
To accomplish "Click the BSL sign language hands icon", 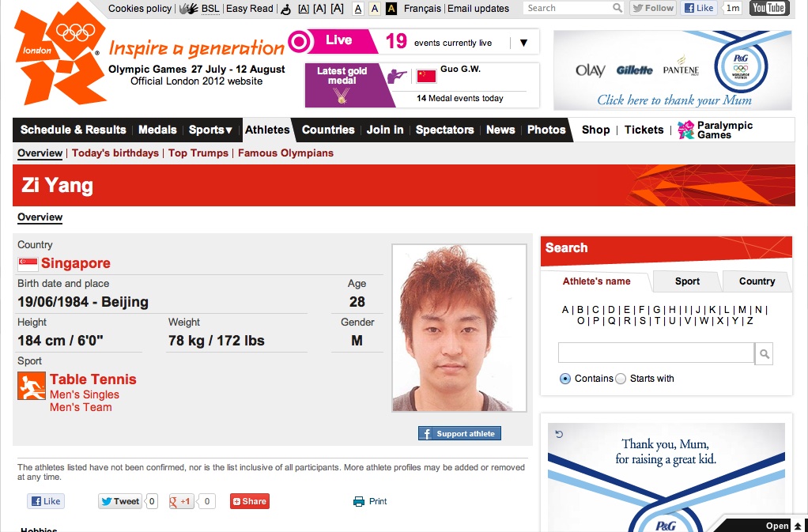I will coord(188,9).
